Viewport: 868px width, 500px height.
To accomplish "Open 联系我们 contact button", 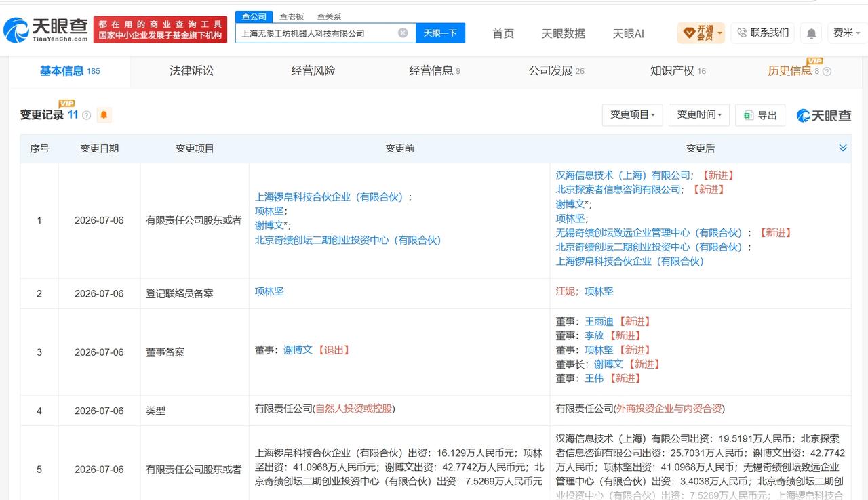I will (763, 33).
